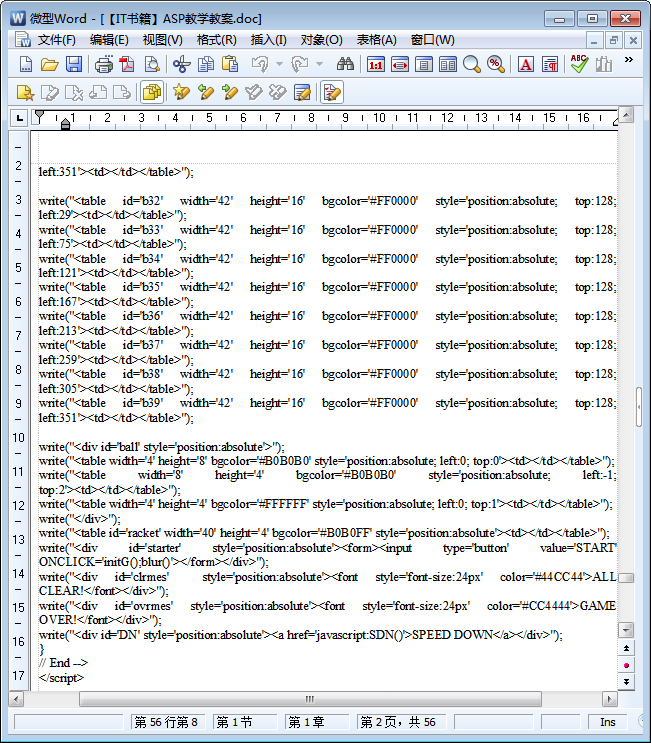651x743 pixels.
Task: Fit page width view
Action: 400,64
